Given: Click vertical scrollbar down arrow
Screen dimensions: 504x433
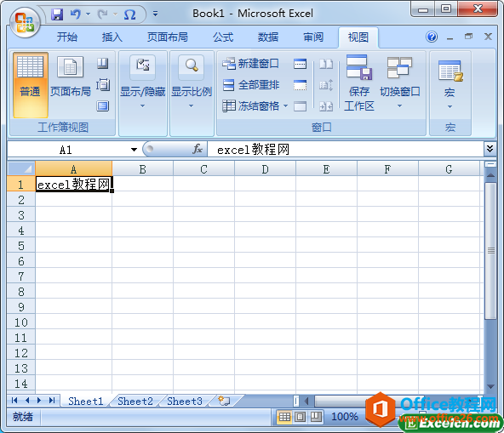Looking at the screenshot, I should [x=490, y=387].
